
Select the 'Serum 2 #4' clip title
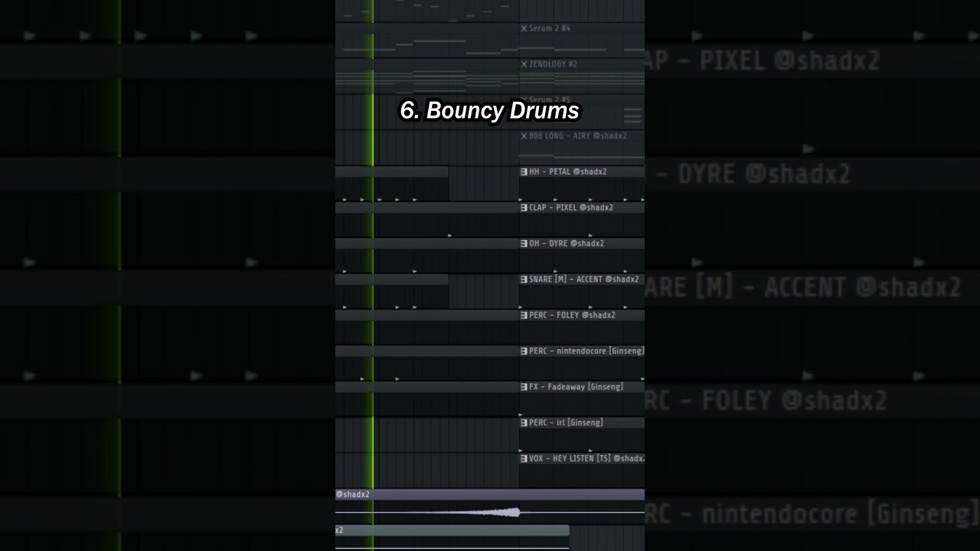tap(550, 28)
